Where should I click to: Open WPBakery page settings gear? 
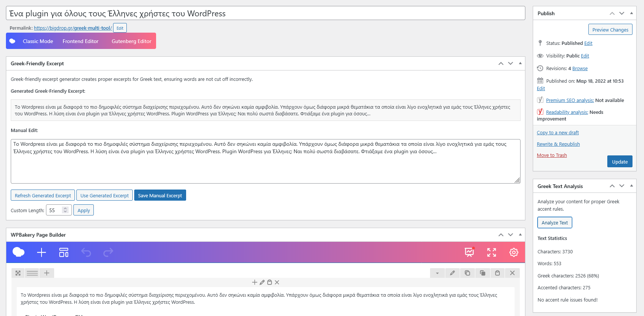coord(514,253)
